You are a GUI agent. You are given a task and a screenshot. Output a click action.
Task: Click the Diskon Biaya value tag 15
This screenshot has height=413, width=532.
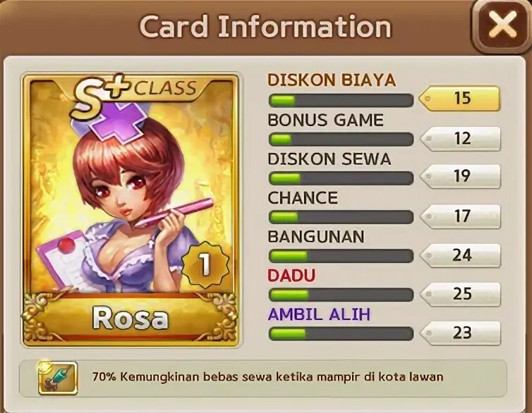click(x=459, y=98)
